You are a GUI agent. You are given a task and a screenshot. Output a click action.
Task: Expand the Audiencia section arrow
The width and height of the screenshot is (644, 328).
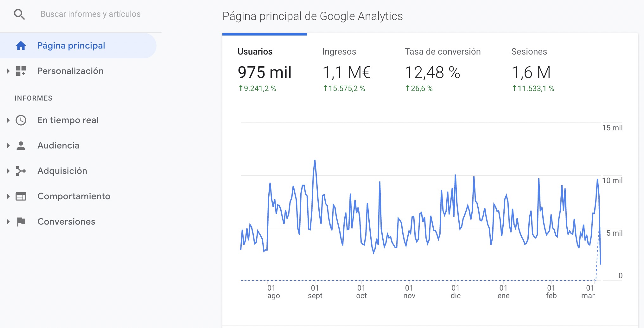point(8,146)
